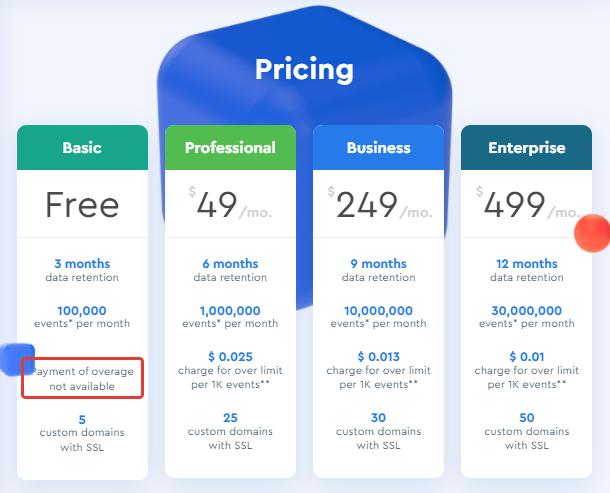Click the '$ 0.025' overage charge

pos(230,356)
